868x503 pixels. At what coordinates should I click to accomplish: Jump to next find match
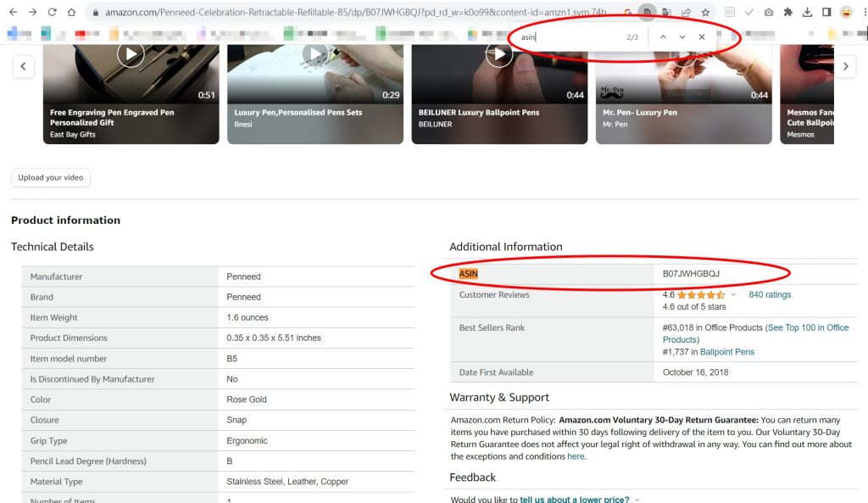(682, 37)
